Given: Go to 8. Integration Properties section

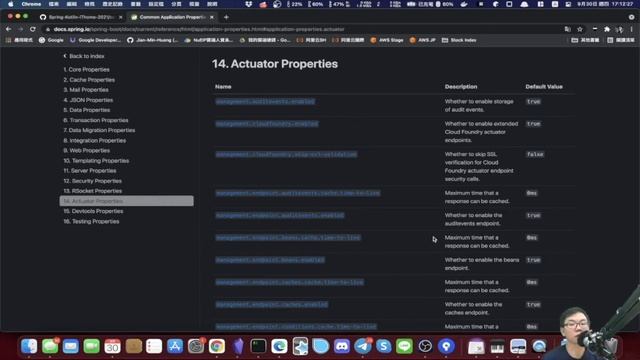Looking at the screenshot, I should 95,140.
